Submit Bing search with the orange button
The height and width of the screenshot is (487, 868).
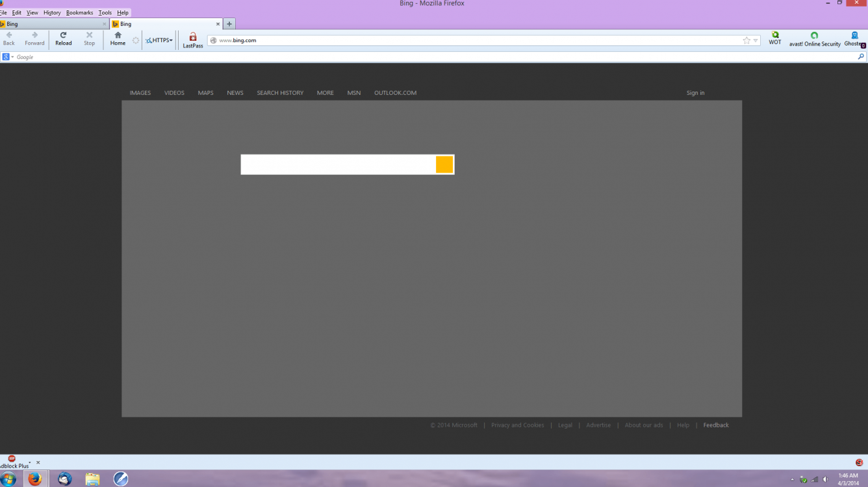point(444,164)
